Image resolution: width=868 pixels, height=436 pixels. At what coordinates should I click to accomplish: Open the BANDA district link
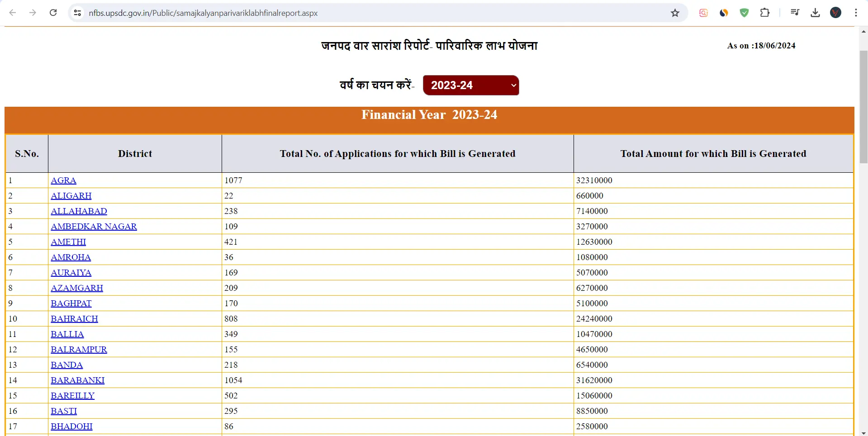coord(66,365)
